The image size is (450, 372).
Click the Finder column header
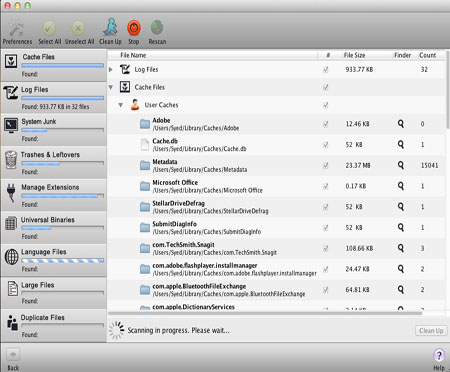(403, 55)
